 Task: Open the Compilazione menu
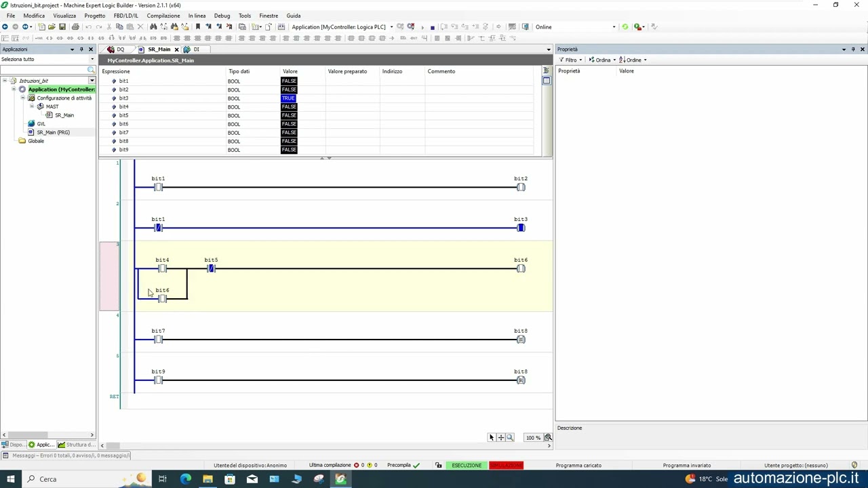coord(163,16)
